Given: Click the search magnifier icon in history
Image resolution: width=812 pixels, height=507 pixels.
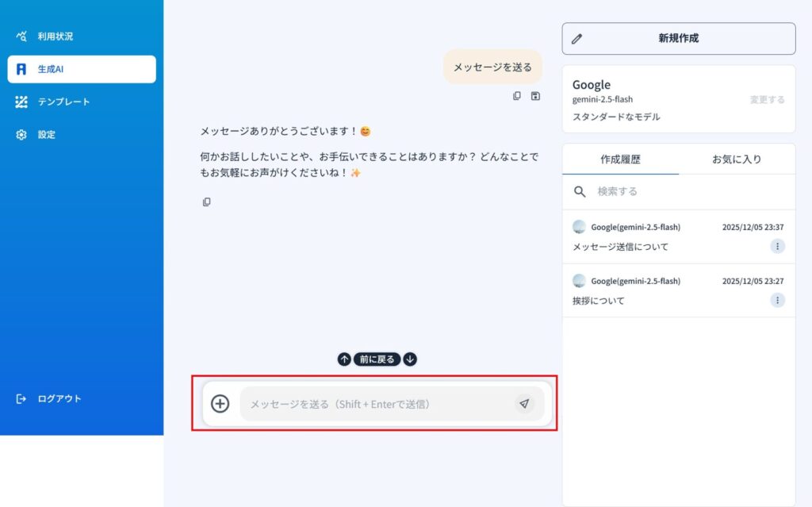Looking at the screenshot, I should click(x=580, y=192).
